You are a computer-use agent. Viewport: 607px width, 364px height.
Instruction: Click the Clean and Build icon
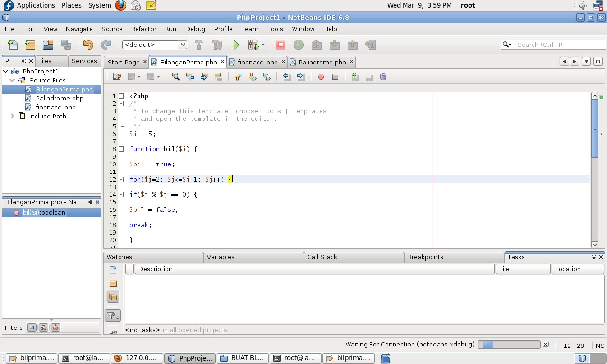tap(217, 45)
